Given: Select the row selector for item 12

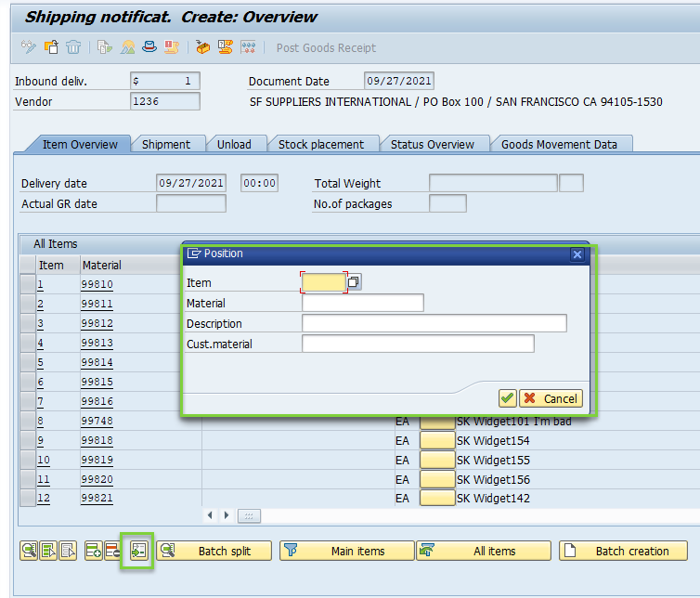Looking at the screenshot, I should click(28, 498).
